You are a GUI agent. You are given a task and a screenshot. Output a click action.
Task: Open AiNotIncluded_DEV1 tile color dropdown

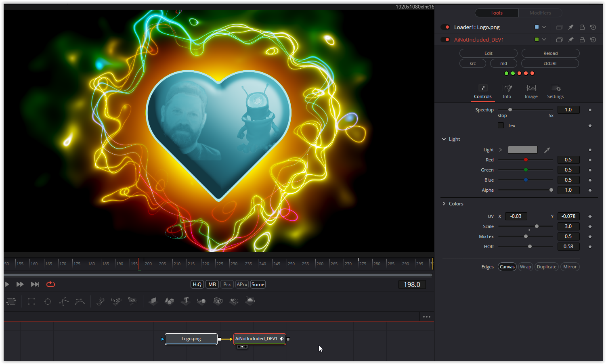point(544,40)
